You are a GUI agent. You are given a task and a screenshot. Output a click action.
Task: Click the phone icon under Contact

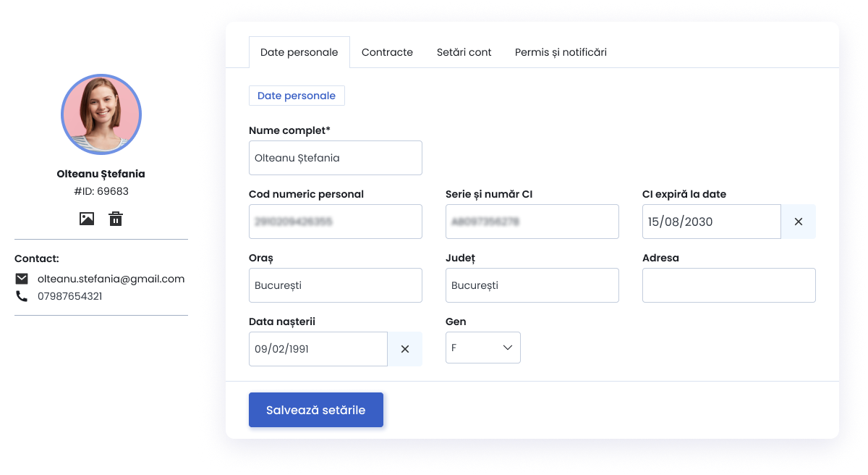22,296
